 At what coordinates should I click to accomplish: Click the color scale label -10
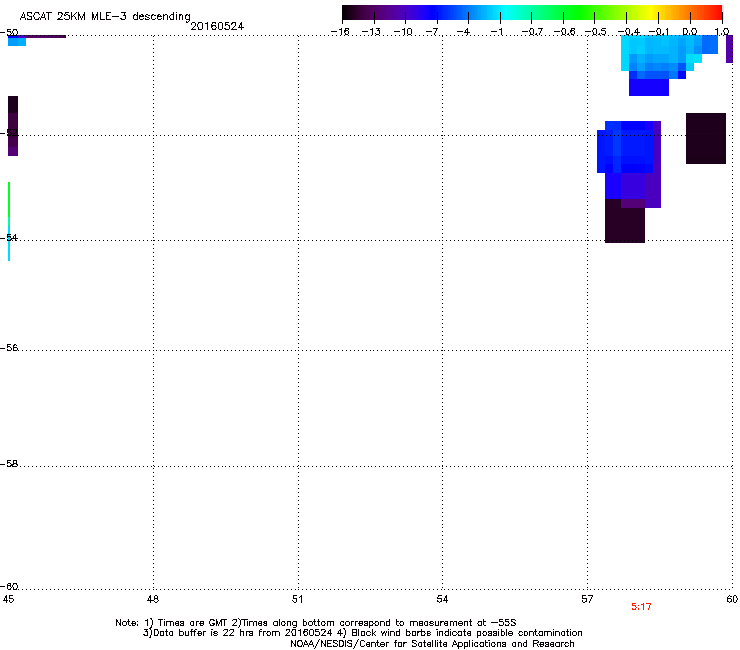click(x=403, y=32)
